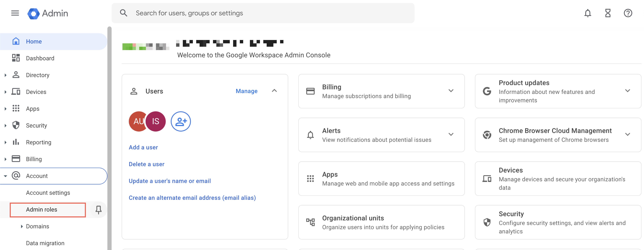Click the Product updates Google icon

(487, 91)
